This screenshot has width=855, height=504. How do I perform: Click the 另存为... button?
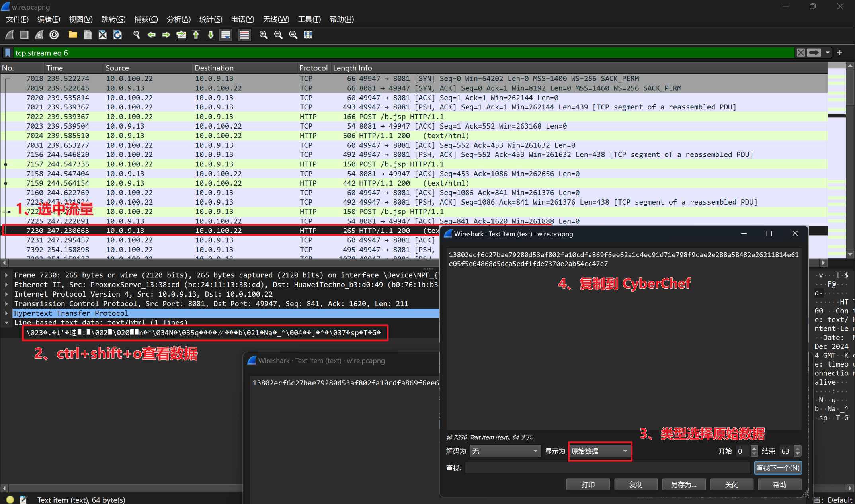pyautogui.click(x=683, y=484)
